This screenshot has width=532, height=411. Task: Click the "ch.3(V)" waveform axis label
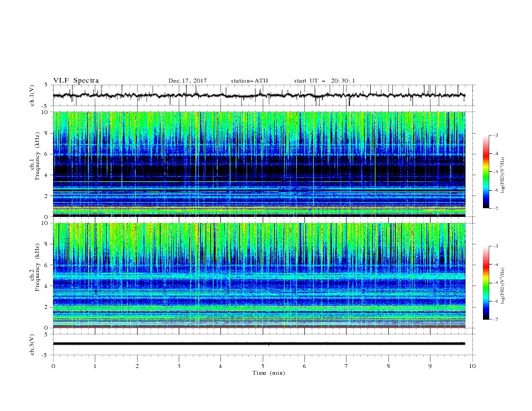pos(32,345)
